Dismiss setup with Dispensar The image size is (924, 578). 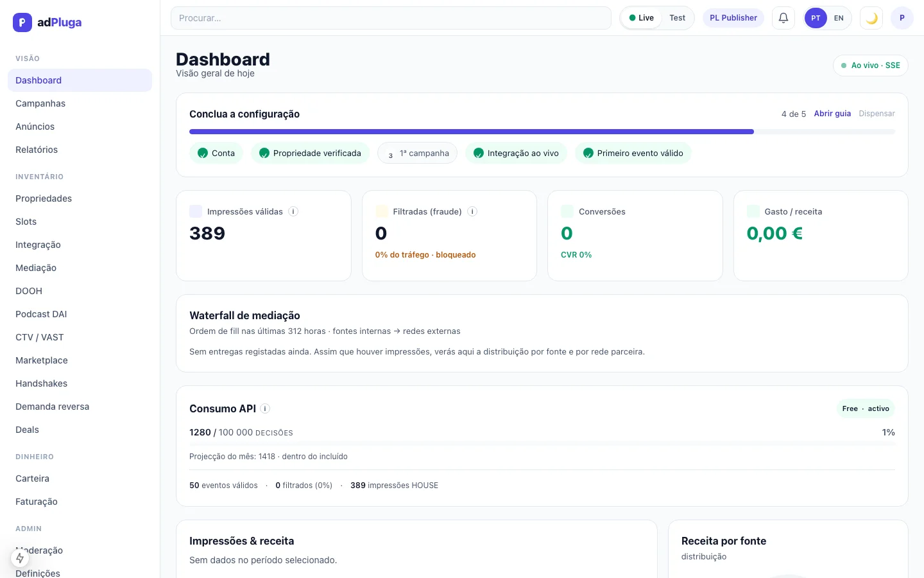pyautogui.click(x=877, y=114)
